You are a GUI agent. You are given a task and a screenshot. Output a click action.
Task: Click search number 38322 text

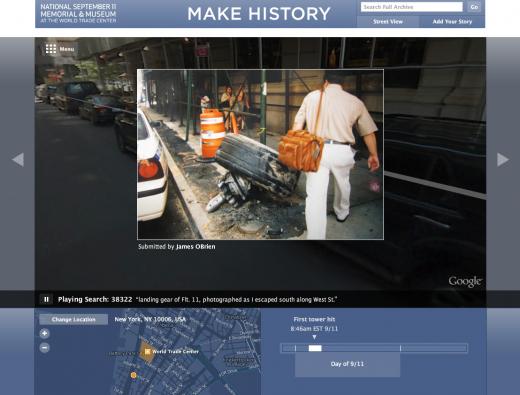pos(122,299)
